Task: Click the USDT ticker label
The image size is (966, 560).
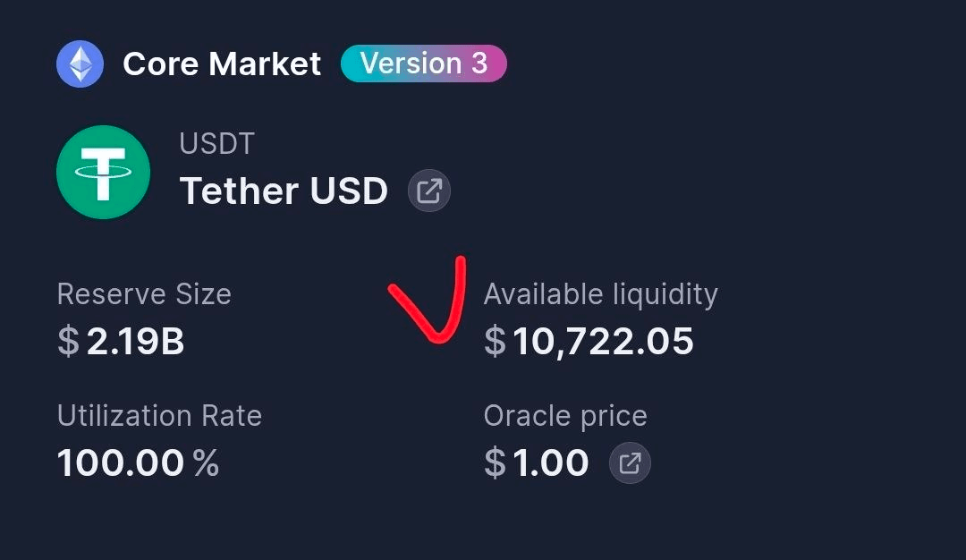Action: pyautogui.click(x=217, y=143)
